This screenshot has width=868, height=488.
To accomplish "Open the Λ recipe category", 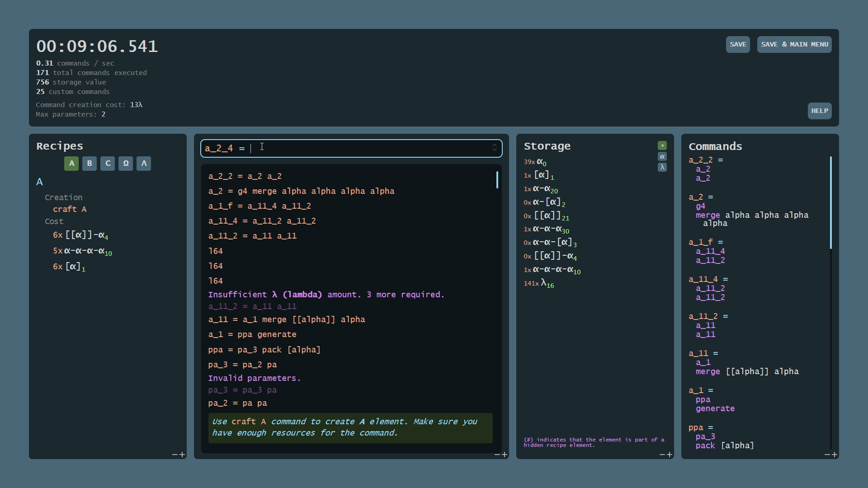I will (x=143, y=163).
